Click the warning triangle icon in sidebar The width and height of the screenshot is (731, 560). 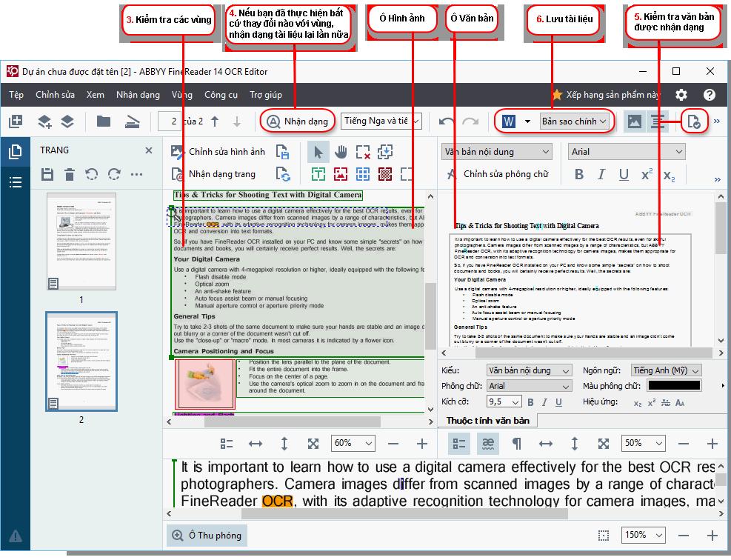[x=16, y=536]
